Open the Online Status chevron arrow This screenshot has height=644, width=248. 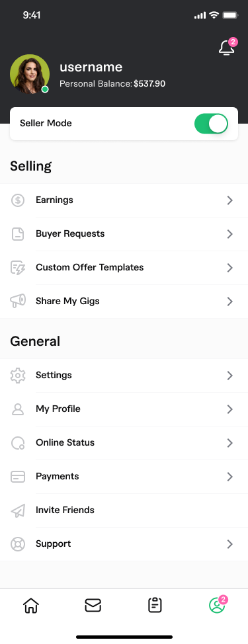tap(230, 443)
